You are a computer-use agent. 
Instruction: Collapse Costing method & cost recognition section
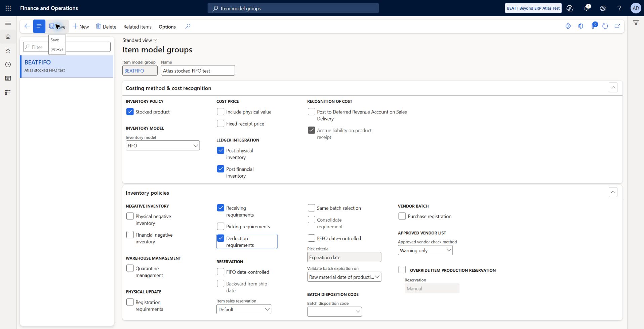pos(613,88)
